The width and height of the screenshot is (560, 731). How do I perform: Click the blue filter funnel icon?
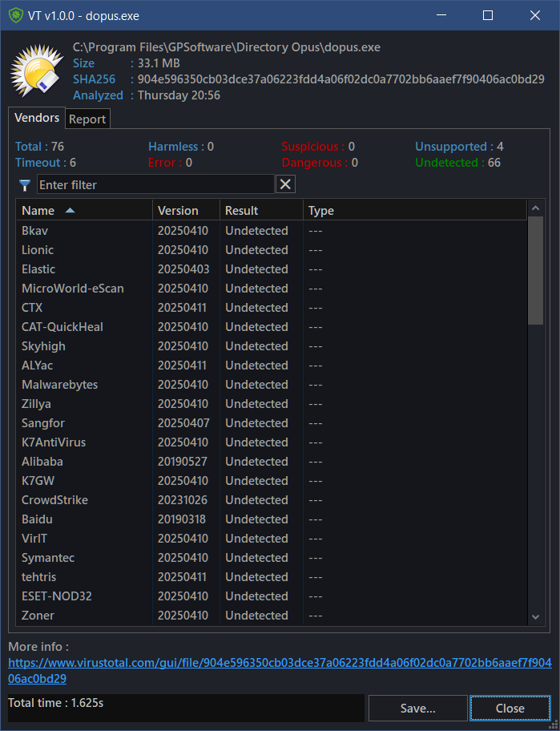click(25, 185)
